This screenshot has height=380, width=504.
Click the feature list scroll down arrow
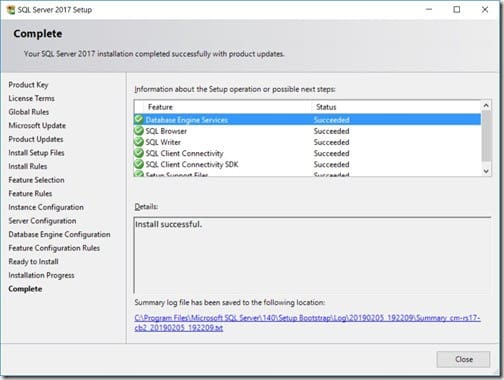pos(486,171)
